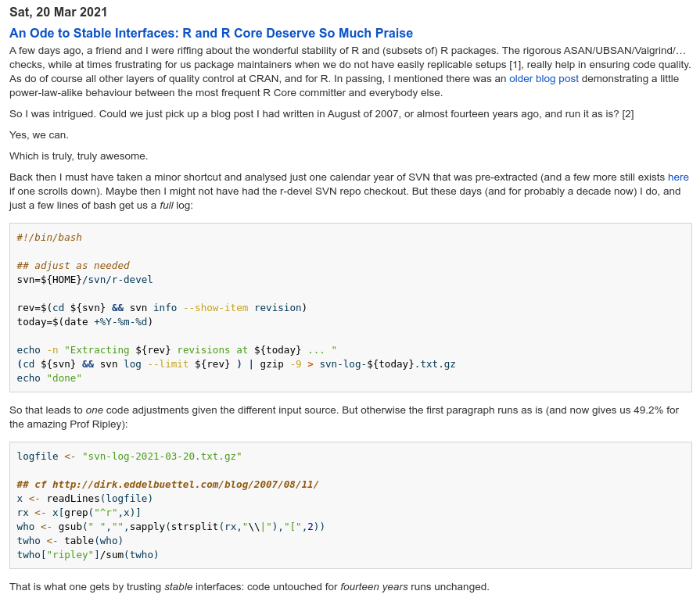Click the 'Yes, we can.' paragraph
Viewport: 700px width, 598px height.
39,135
